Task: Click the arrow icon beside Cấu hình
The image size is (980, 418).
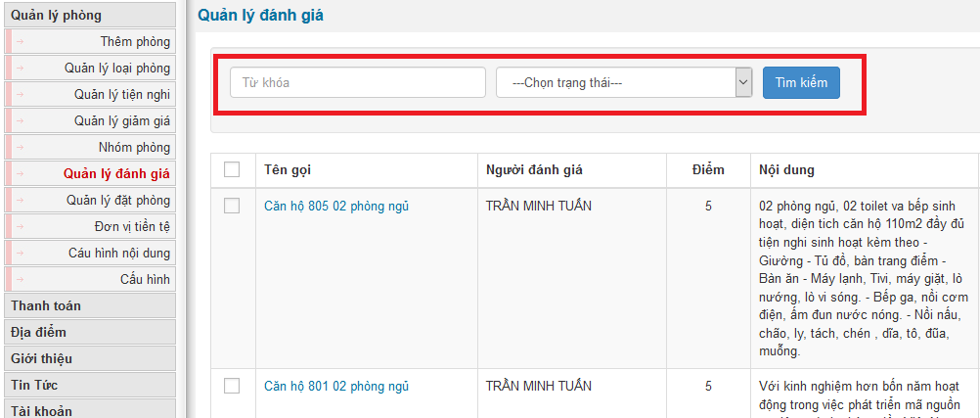Action: (20, 280)
